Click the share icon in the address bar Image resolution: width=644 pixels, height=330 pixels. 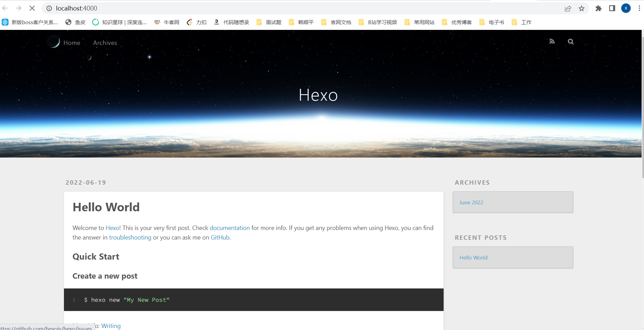pyautogui.click(x=568, y=8)
